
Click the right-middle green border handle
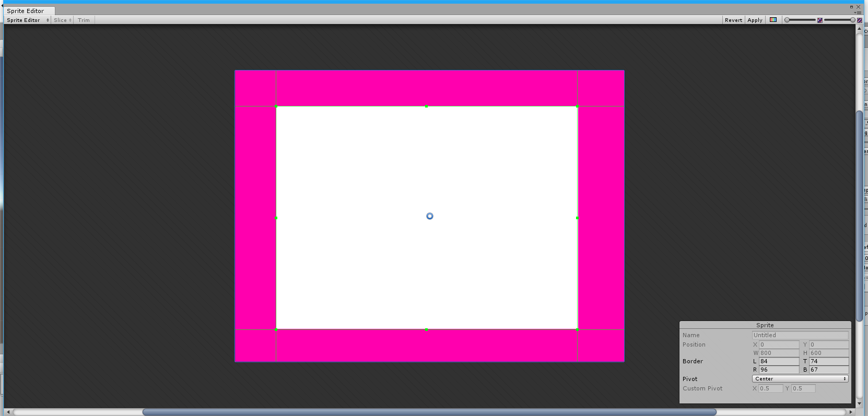(x=577, y=218)
